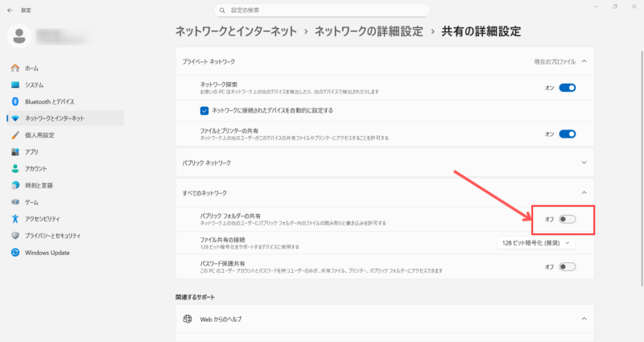Open the アクセシビリティ icon
Image resolution: width=644 pixels, height=342 pixels.
coord(15,218)
